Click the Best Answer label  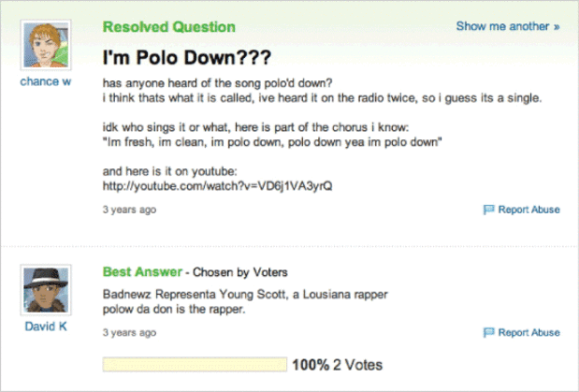coord(142,272)
